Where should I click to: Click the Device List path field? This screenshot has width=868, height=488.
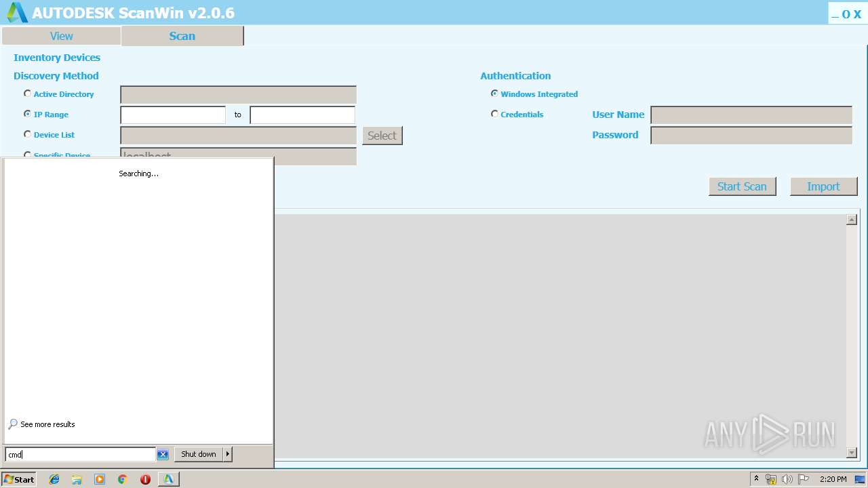238,135
